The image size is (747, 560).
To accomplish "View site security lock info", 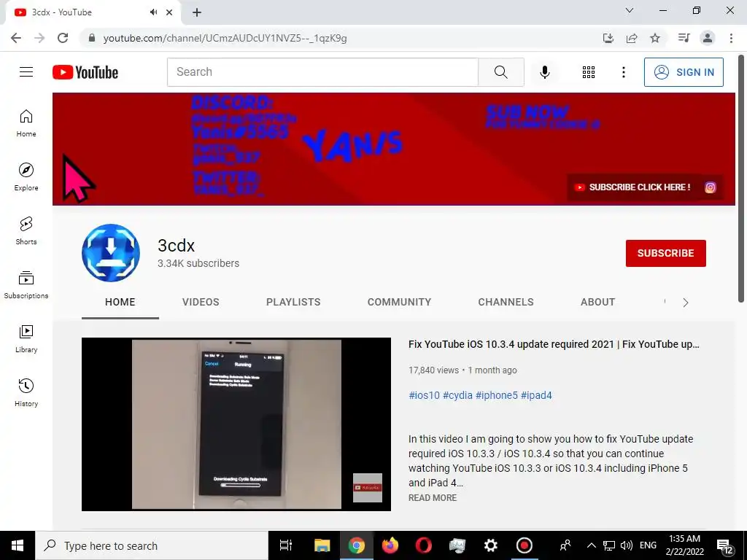I will click(x=92, y=38).
